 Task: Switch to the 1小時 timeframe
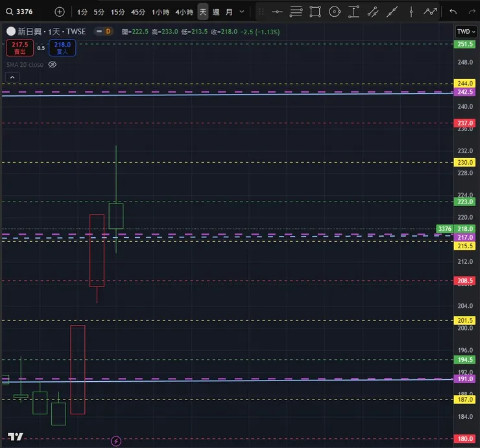160,12
